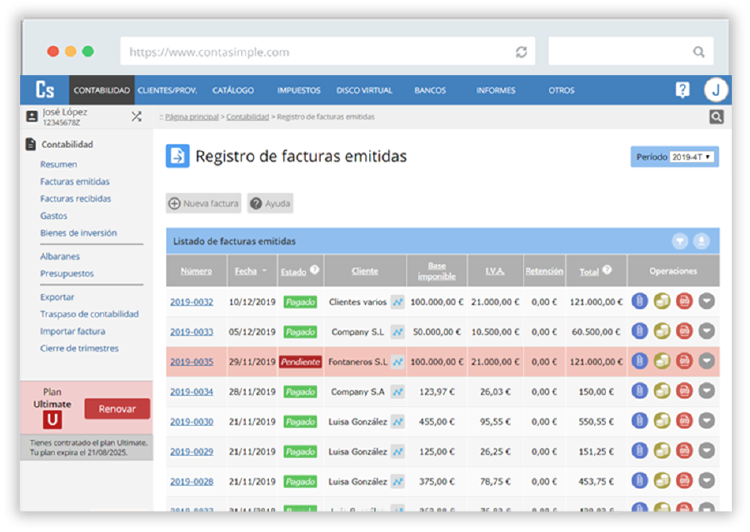Viewport: 750px width, 532px height.
Task: Click the user avatar J icon
Action: (715, 90)
